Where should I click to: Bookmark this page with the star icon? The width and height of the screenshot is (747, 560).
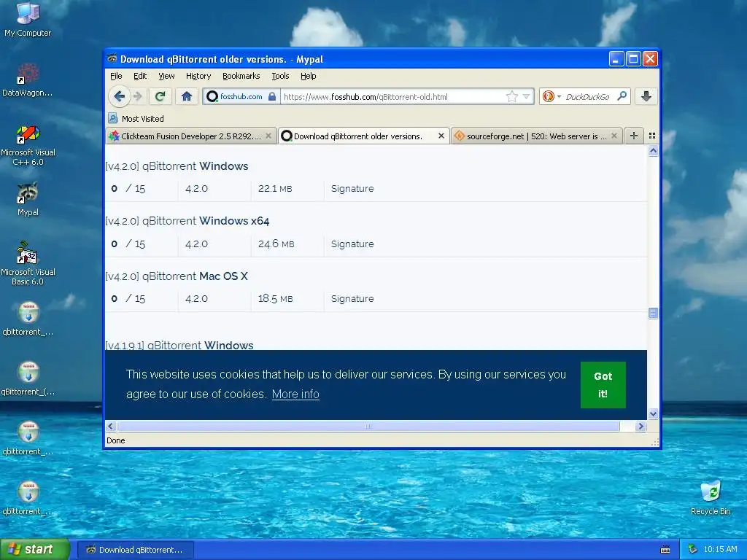(511, 97)
